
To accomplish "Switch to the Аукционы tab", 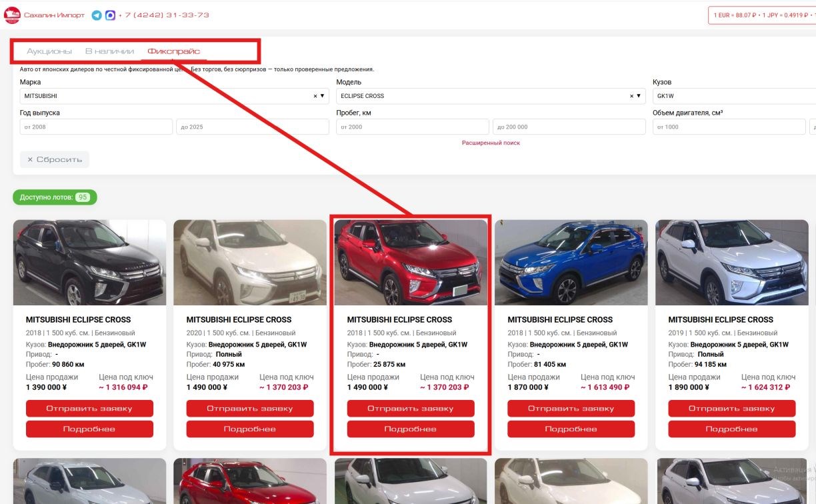I will click(49, 51).
